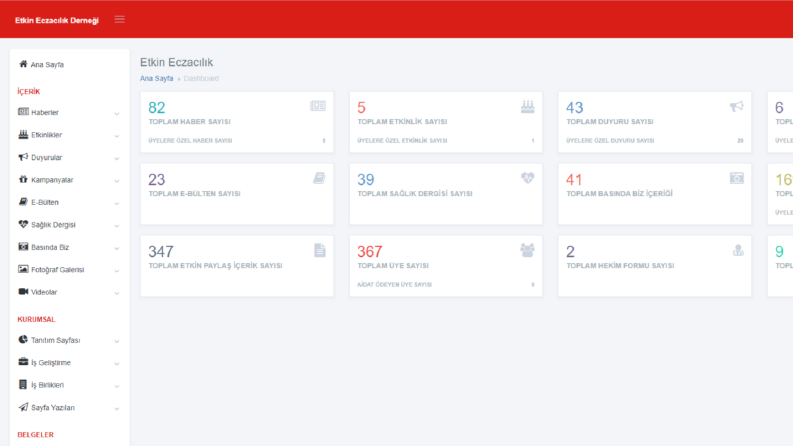Click the home icon beside Ana Sayfa
The image size is (793, 446).
(23, 64)
